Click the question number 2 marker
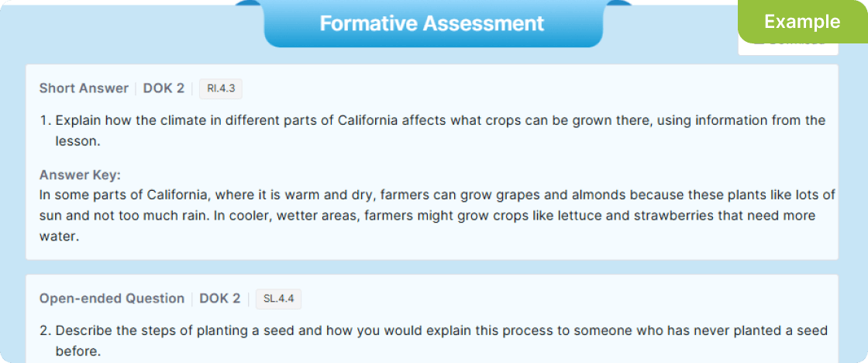 45,331
